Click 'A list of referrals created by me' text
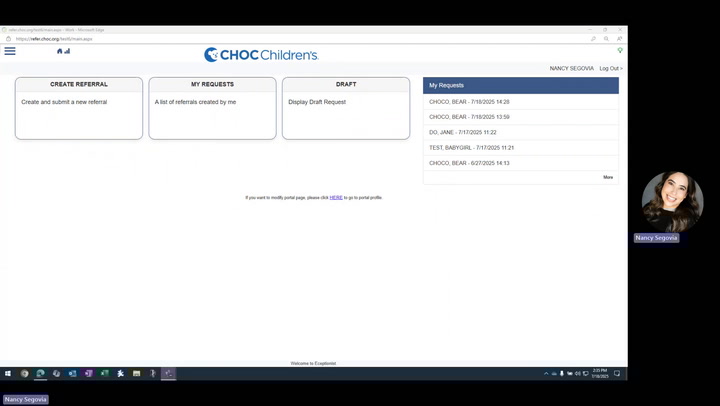The height and width of the screenshot is (406, 720). coord(196,102)
